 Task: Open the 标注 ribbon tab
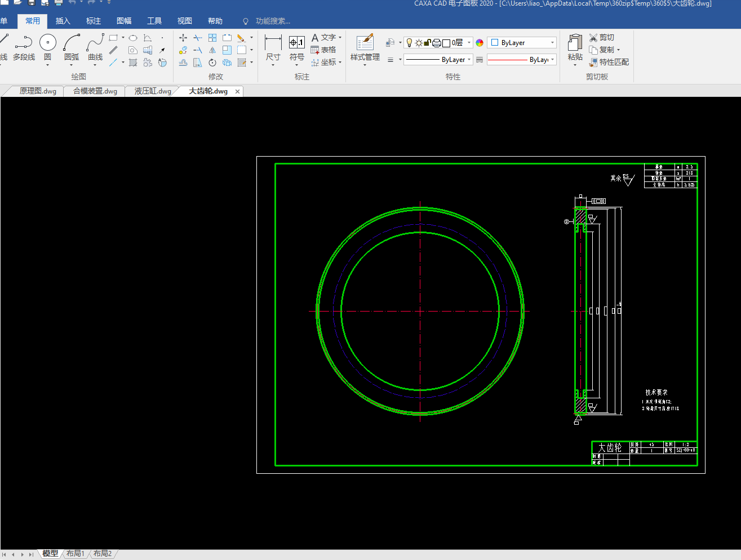(94, 21)
